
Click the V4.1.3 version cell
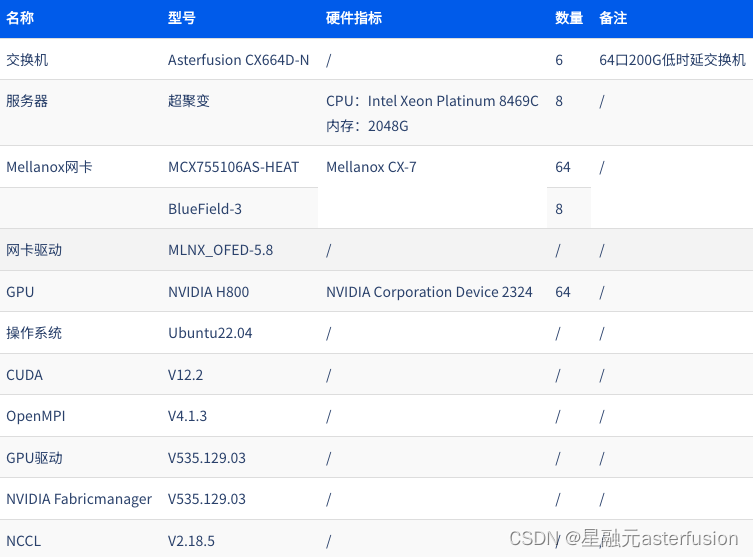click(187, 416)
